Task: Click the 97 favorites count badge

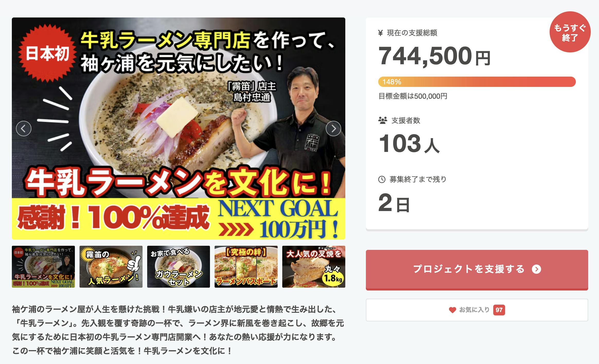Action: coord(499,310)
